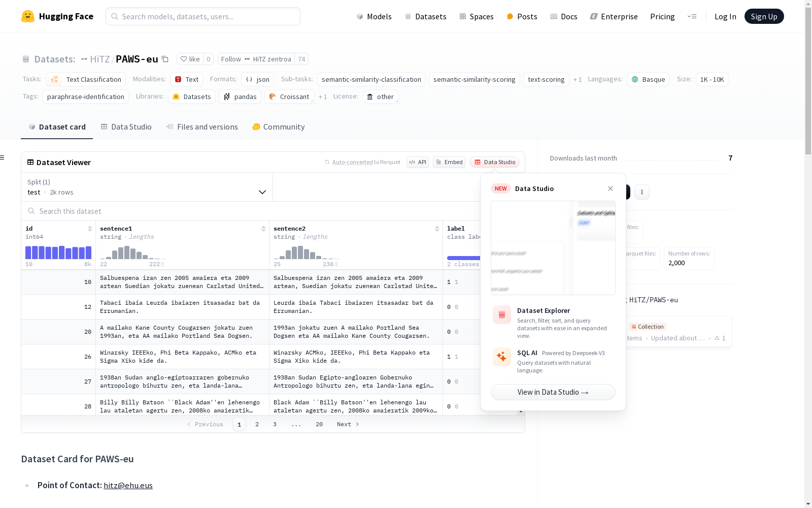Image resolution: width=812 pixels, height=508 pixels.
Task: Click the Log In link
Action: (x=725, y=16)
